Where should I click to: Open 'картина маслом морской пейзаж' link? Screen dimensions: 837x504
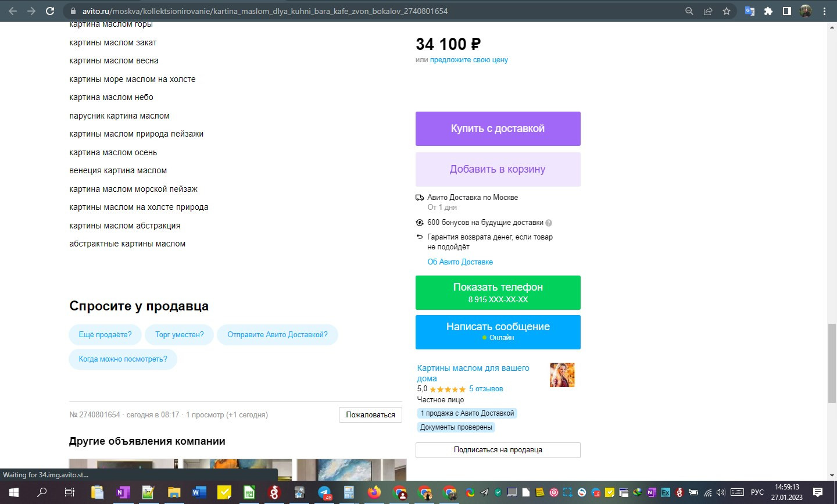tap(134, 189)
